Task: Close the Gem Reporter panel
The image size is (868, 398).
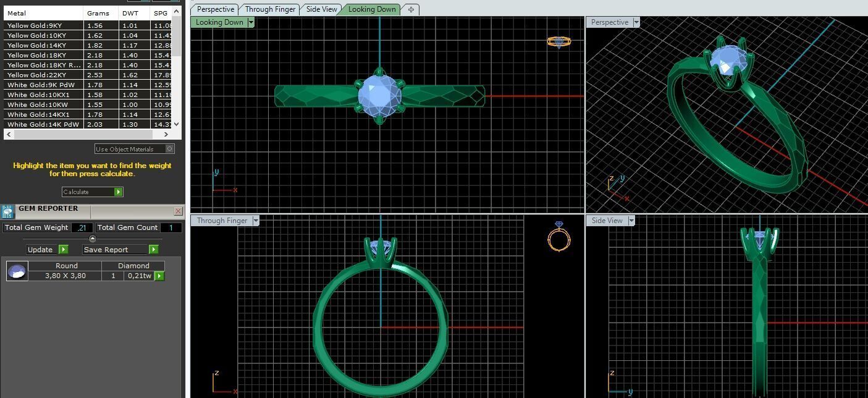Action: pos(178,211)
